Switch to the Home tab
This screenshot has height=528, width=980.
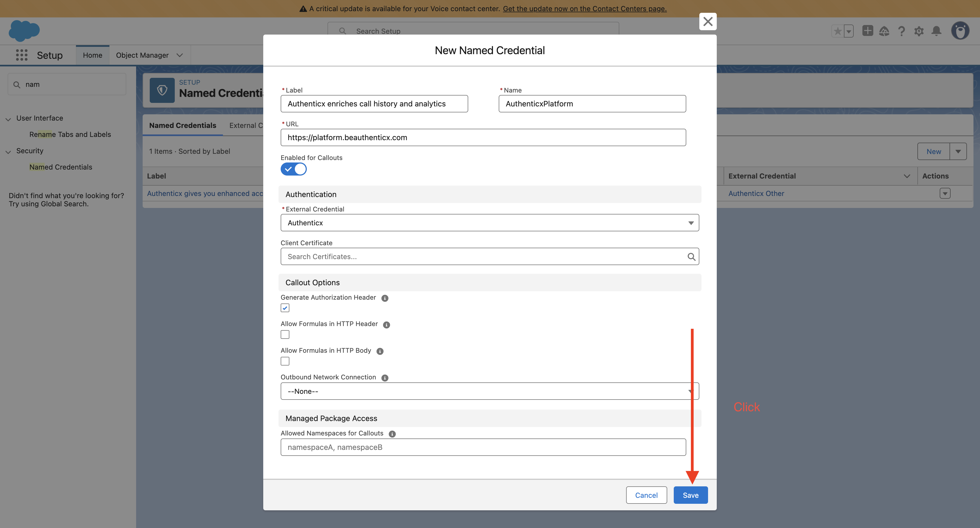(93, 55)
